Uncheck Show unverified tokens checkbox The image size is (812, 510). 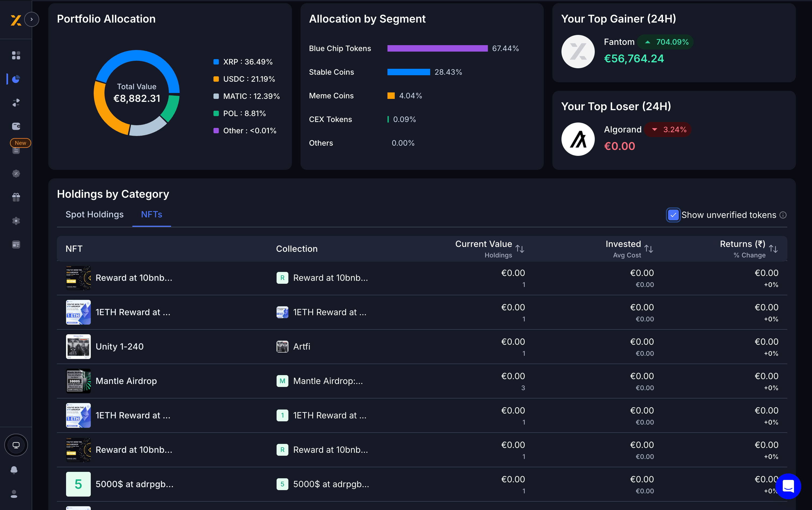click(673, 215)
